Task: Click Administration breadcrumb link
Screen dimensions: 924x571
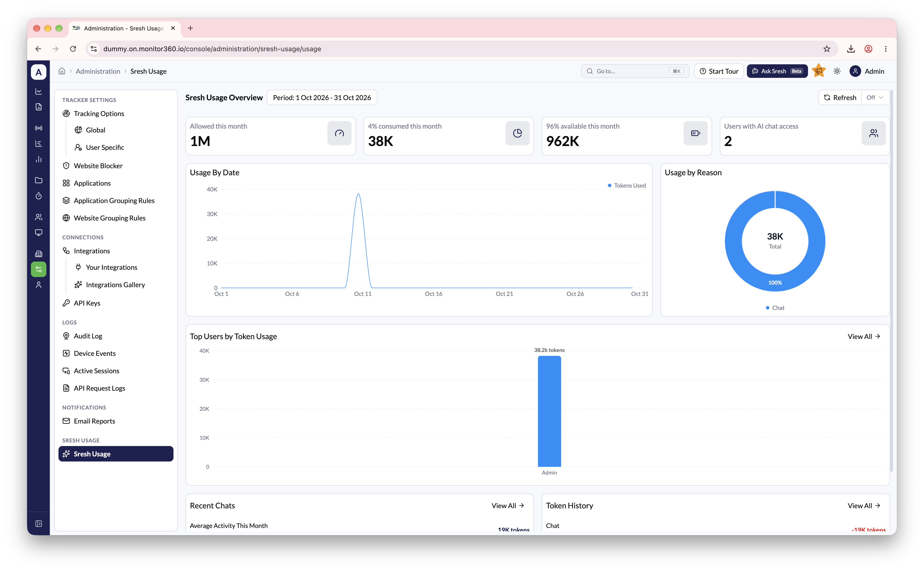Action: (98, 71)
